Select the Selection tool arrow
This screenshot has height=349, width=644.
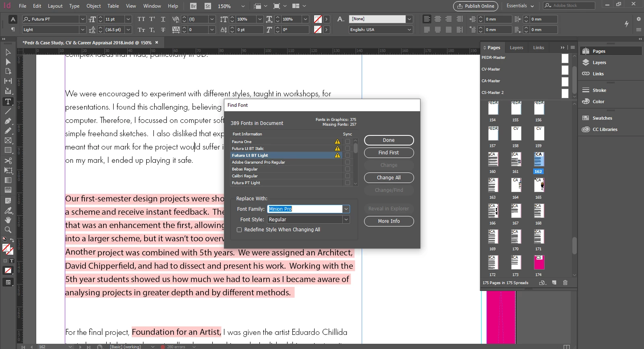[x=8, y=52]
